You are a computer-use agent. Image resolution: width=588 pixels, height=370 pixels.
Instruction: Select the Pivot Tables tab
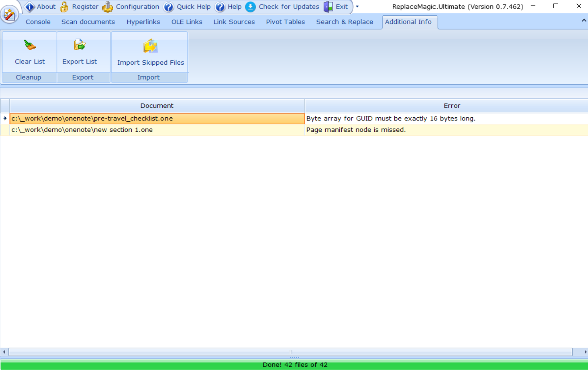click(285, 22)
